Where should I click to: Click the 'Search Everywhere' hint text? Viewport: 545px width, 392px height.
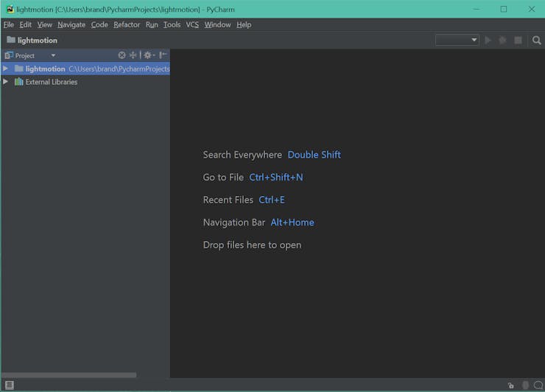(x=242, y=155)
